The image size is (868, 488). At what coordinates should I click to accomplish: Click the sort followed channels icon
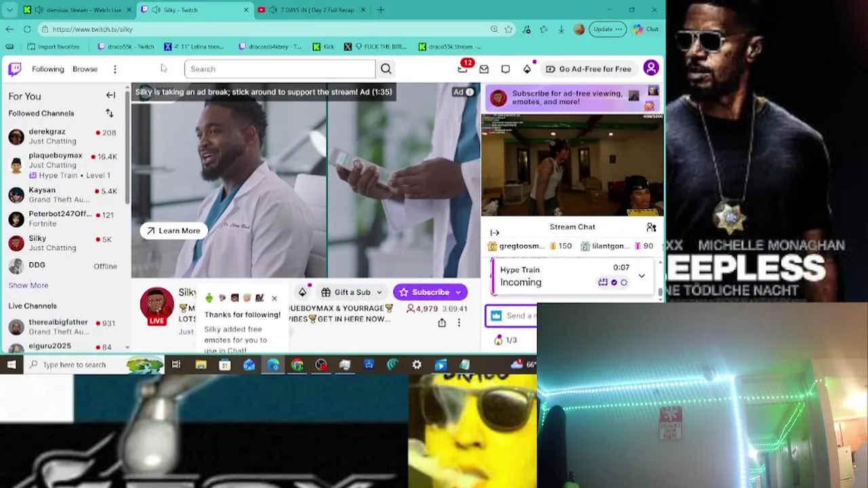tap(109, 113)
